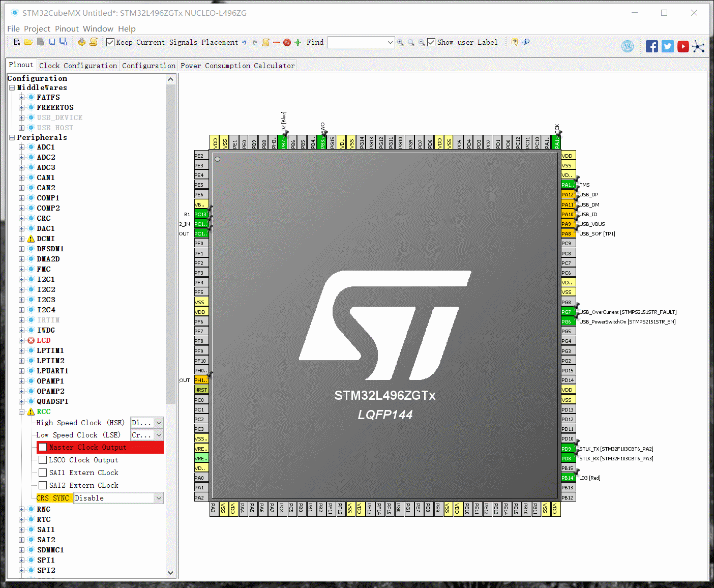Toggle Keep Current Signals Placement checkbox
714x588 pixels.
point(110,42)
